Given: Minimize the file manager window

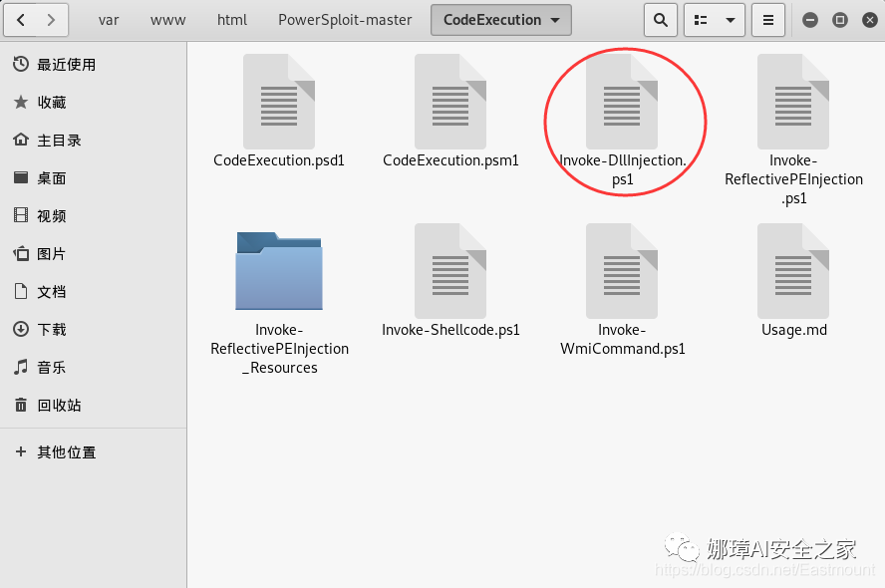Looking at the screenshot, I should (x=810, y=20).
